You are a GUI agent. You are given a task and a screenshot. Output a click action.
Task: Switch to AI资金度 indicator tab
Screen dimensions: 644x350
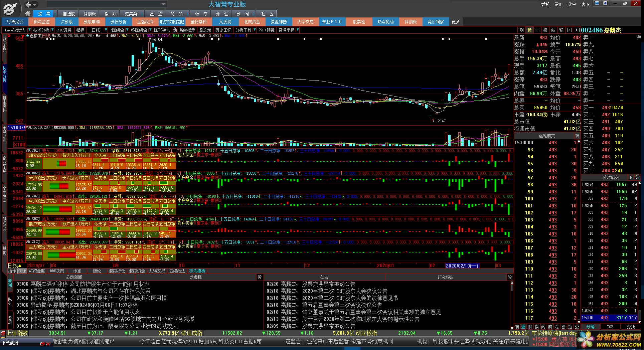(x=37, y=271)
